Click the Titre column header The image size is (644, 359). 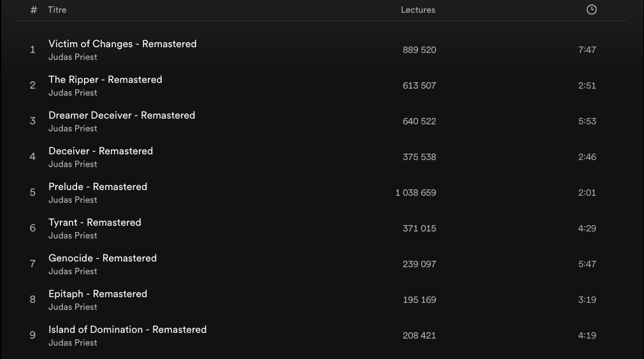point(57,10)
